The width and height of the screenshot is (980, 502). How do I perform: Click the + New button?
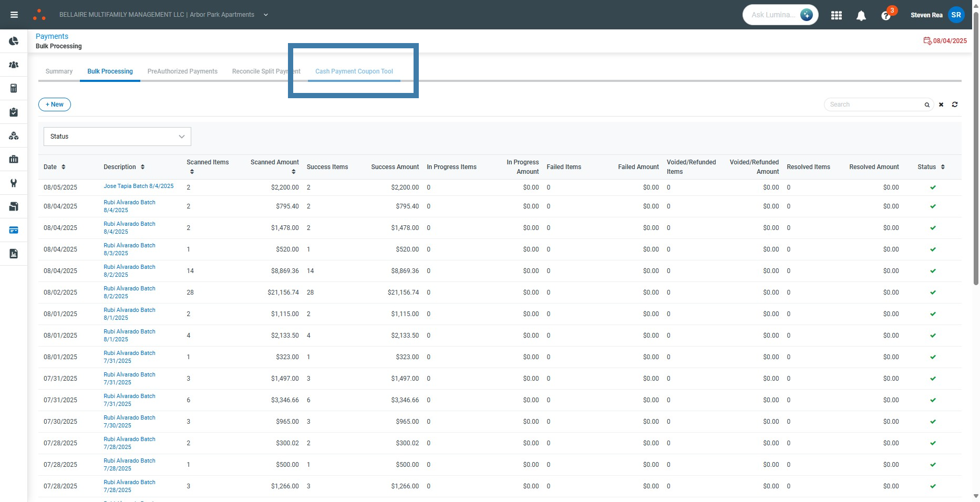click(x=55, y=104)
